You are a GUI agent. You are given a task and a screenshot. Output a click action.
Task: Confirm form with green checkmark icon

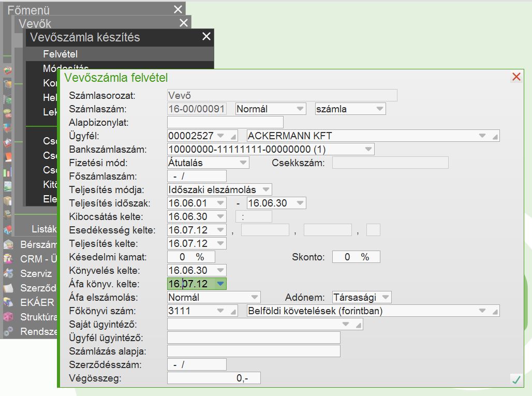tap(516, 379)
